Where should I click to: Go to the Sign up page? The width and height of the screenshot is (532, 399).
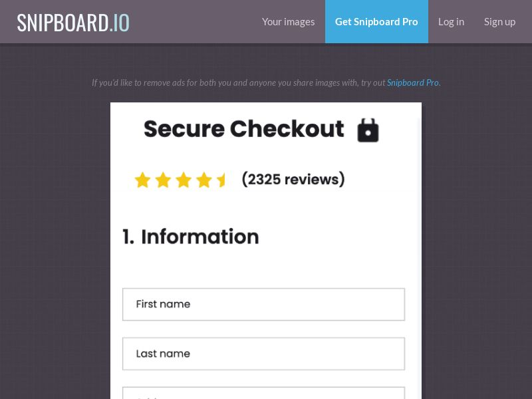click(x=499, y=22)
